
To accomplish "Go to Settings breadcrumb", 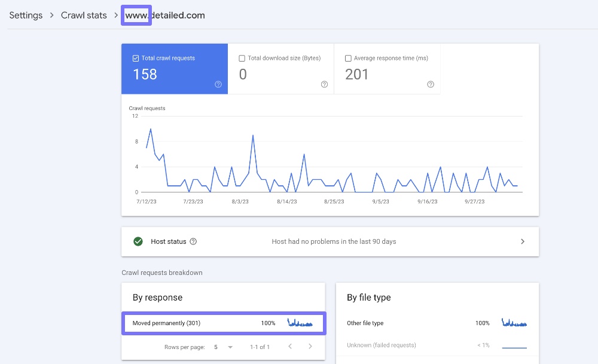I will tap(26, 16).
